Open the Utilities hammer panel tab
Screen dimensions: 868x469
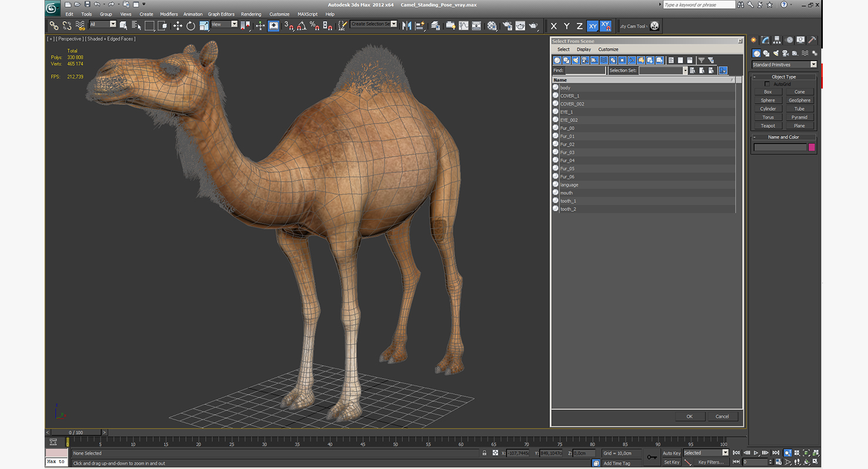pos(812,40)
